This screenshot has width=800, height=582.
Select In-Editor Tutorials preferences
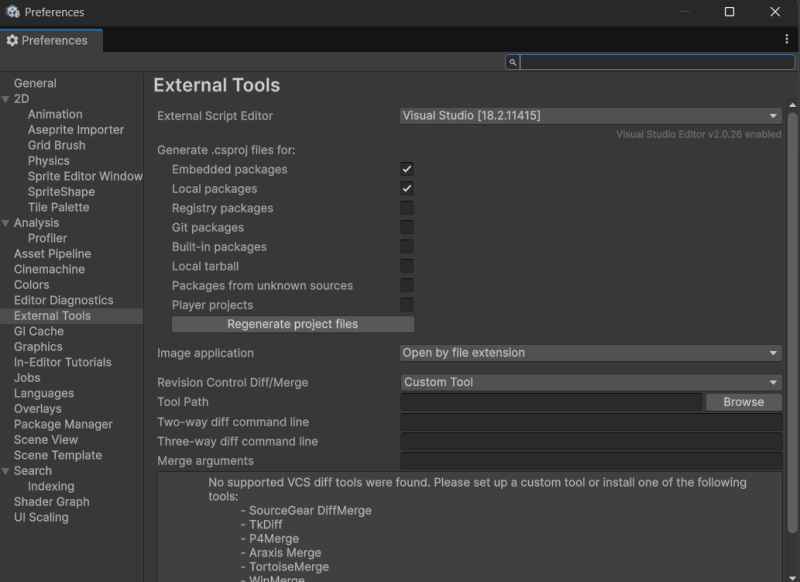coord(63,362)
